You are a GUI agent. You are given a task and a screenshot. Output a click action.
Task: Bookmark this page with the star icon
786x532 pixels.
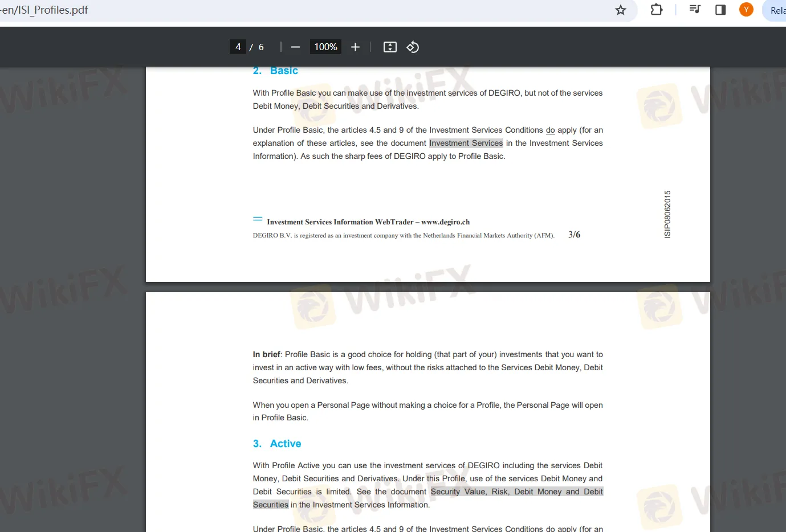(x=621, y=10)
